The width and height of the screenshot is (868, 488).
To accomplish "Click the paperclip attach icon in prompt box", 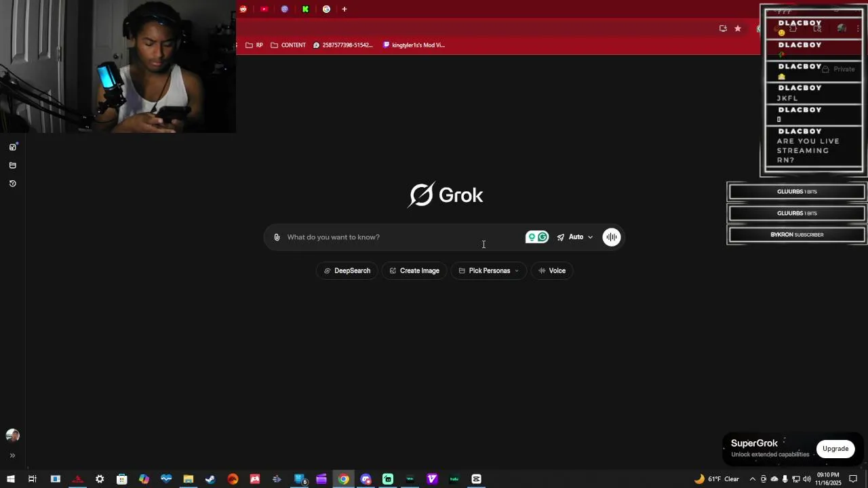I will [277, 237].
